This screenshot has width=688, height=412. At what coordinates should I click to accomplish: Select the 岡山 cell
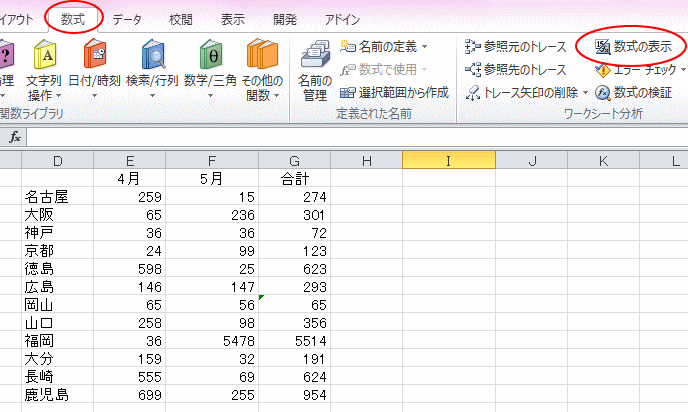[57, 305]
